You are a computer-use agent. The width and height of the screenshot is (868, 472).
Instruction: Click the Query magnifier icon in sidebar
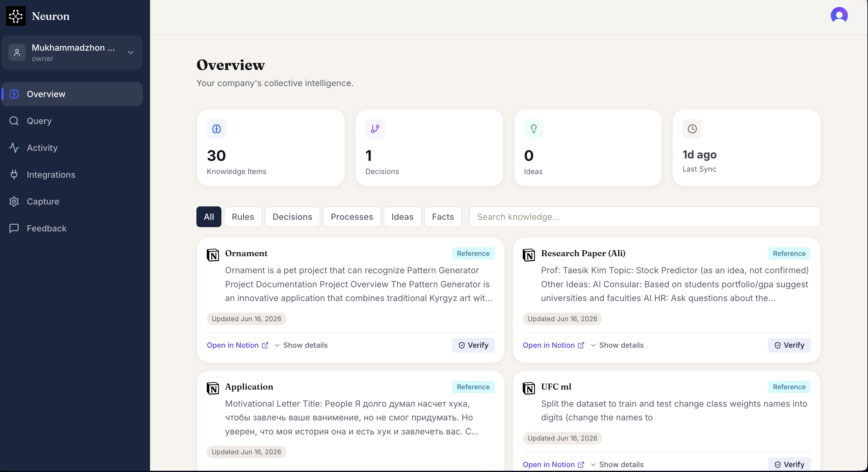(x=14, y=121)
